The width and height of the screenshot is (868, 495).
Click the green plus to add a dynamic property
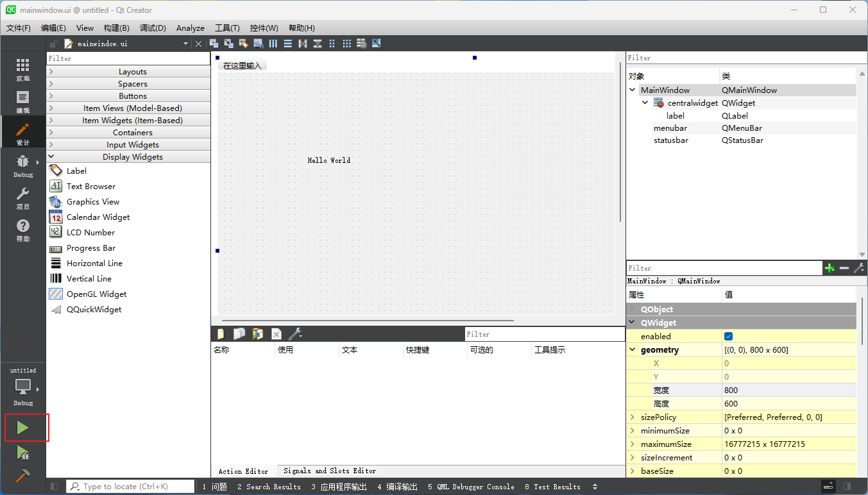coord(830,268)
